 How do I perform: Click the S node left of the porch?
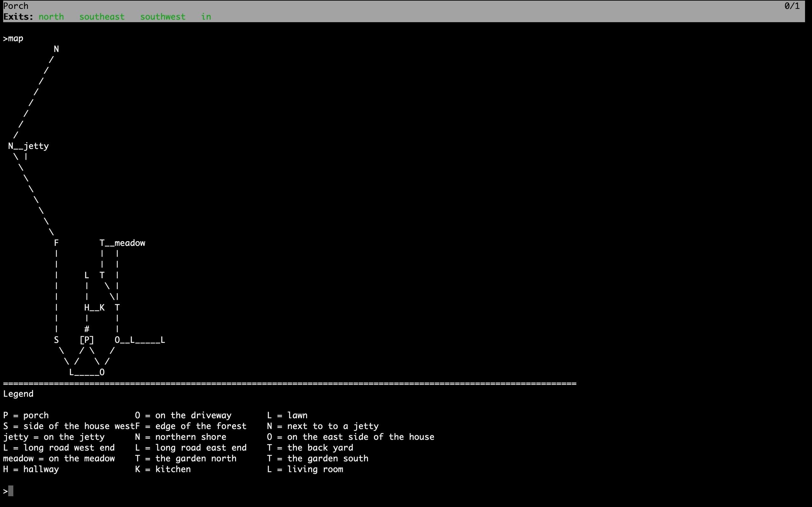[56, 340]
